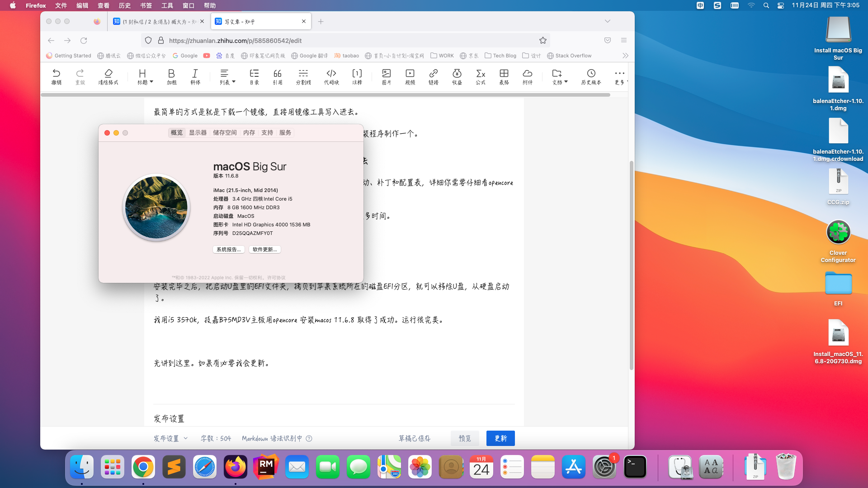Insert a video via video icon
This screenshot has width=868, height=488.
coord(410,76)
